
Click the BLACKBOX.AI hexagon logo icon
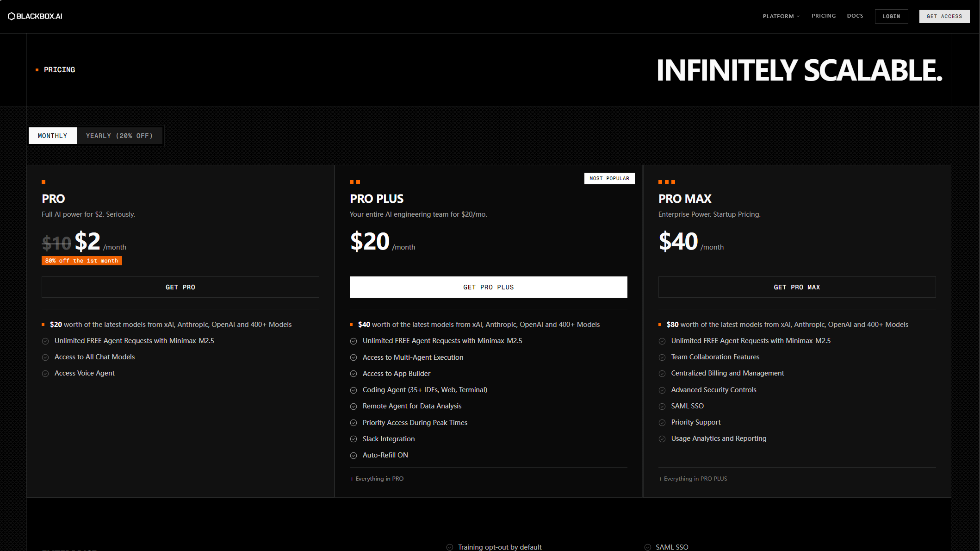click(12, 16)
